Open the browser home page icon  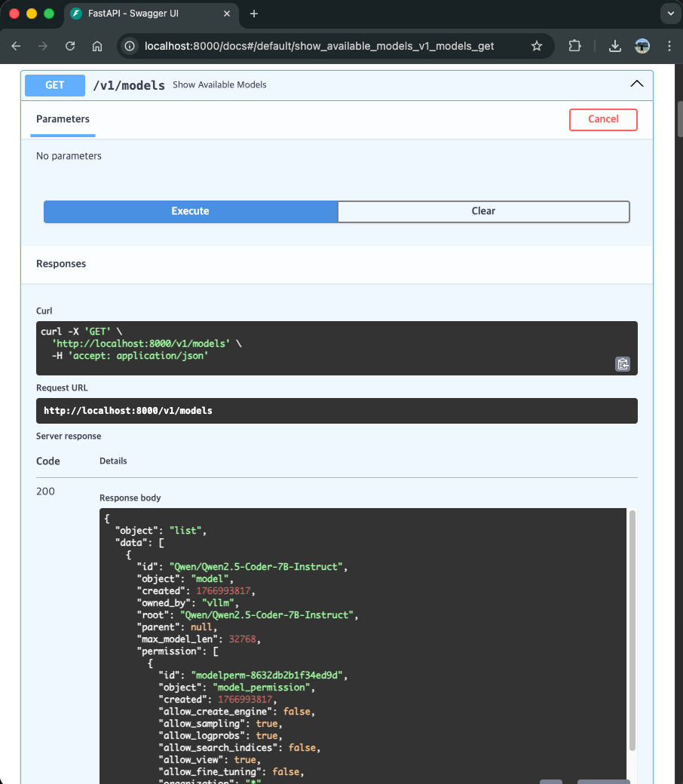point(97,47)
